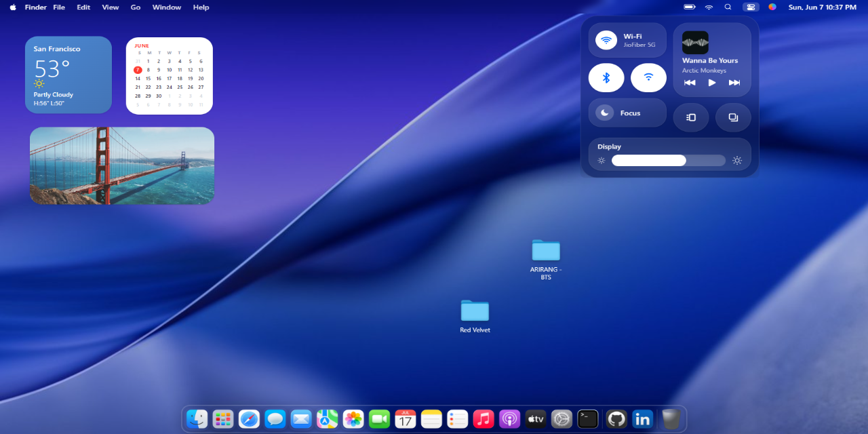Open the Help menu
The image size is (868, 434).
201,7
